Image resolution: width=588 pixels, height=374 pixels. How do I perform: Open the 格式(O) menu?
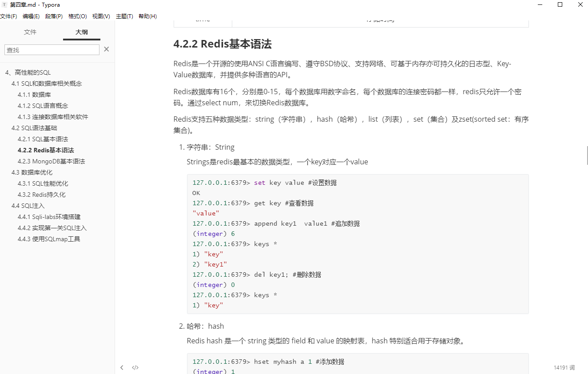pyautogui.click(x=77, y=16)
